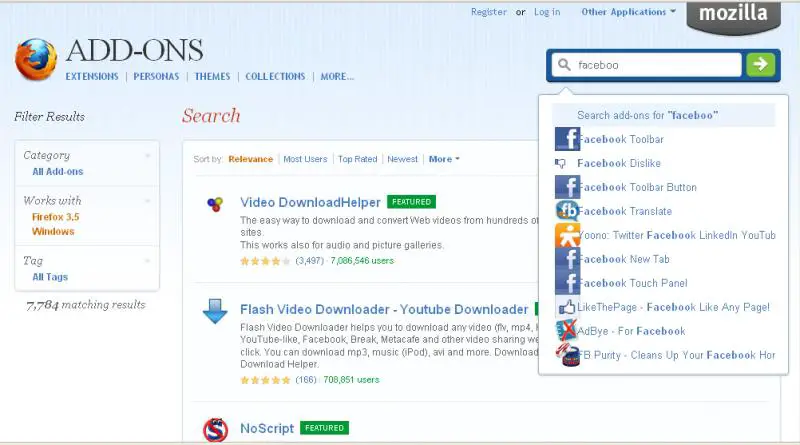Click Video DownloadHelper star rating
800x445 pixels.
click(x=265, y=261)
